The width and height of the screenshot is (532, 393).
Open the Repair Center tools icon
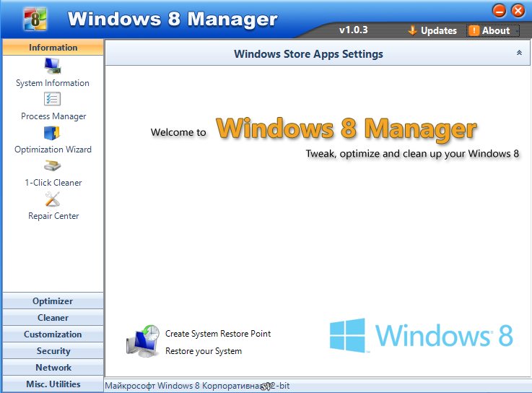[x=52, y=199]
